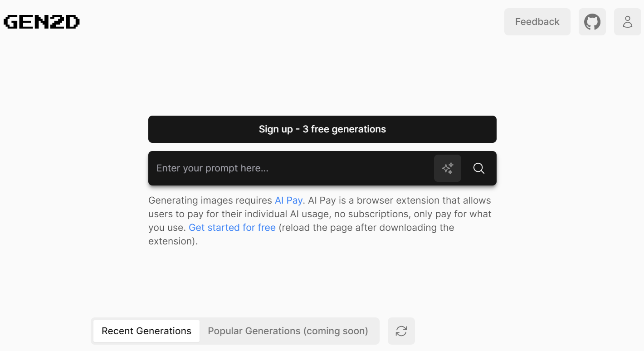
Task: Open the Feedback button
Action: tap(537, 22)
